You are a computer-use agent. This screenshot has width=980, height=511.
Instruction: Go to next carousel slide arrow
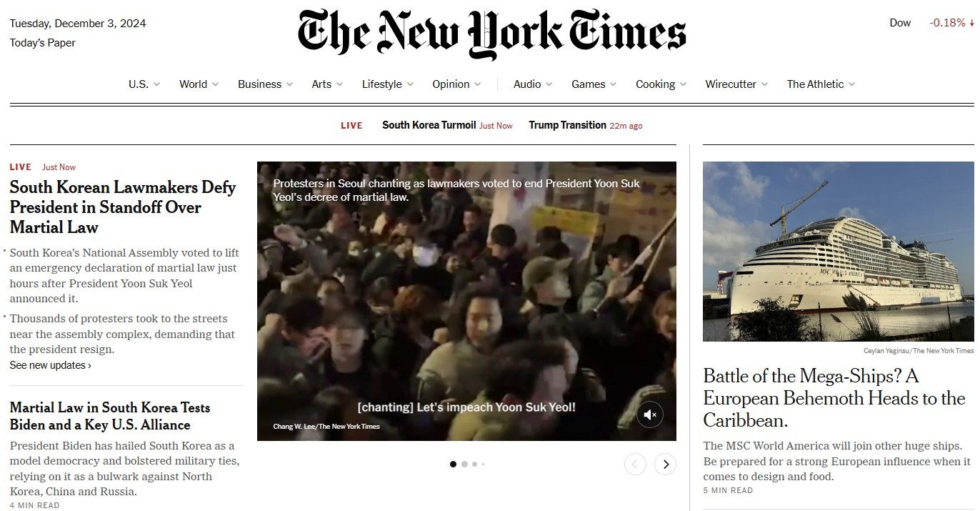(665, 465)
